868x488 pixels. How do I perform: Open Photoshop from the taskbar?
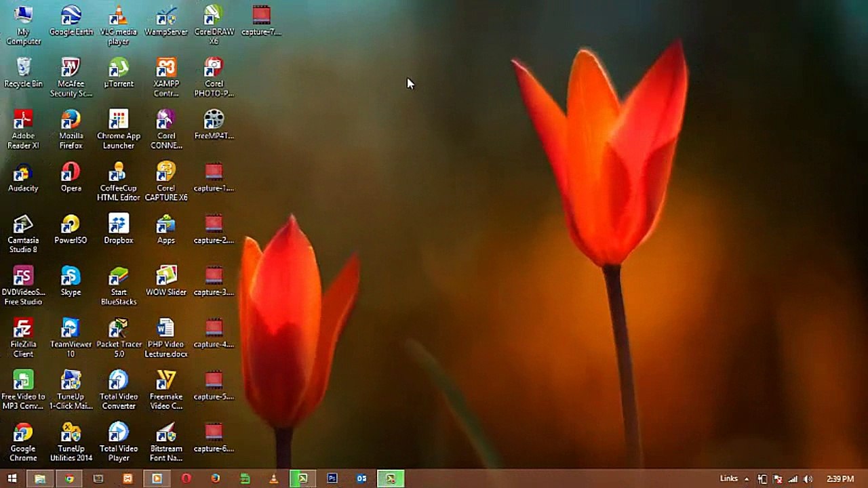click(332, 479)
